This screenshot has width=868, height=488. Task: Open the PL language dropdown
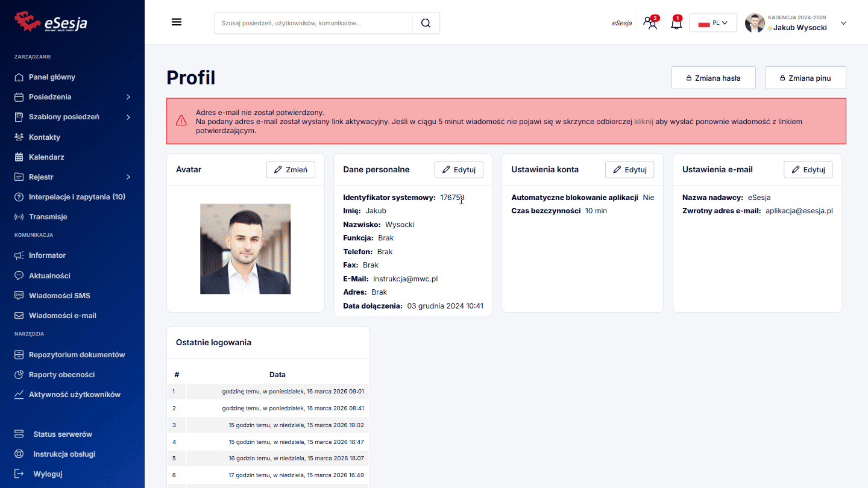coord(712,23)
